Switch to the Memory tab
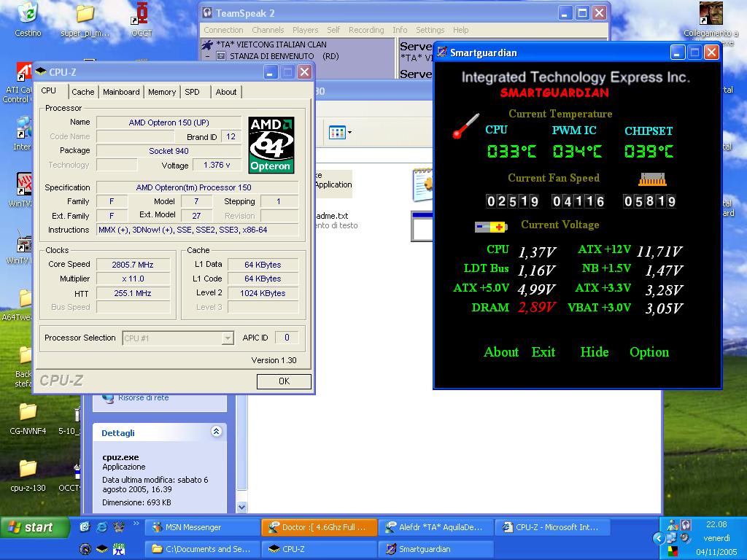The width and height of the screenshot is (747, 560). point(161,92)
